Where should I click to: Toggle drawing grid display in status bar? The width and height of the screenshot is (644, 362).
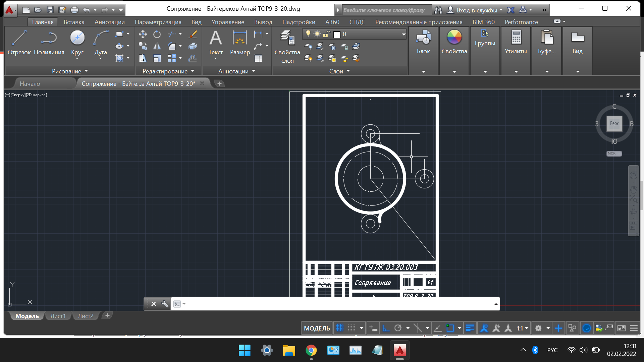[340, 328]
